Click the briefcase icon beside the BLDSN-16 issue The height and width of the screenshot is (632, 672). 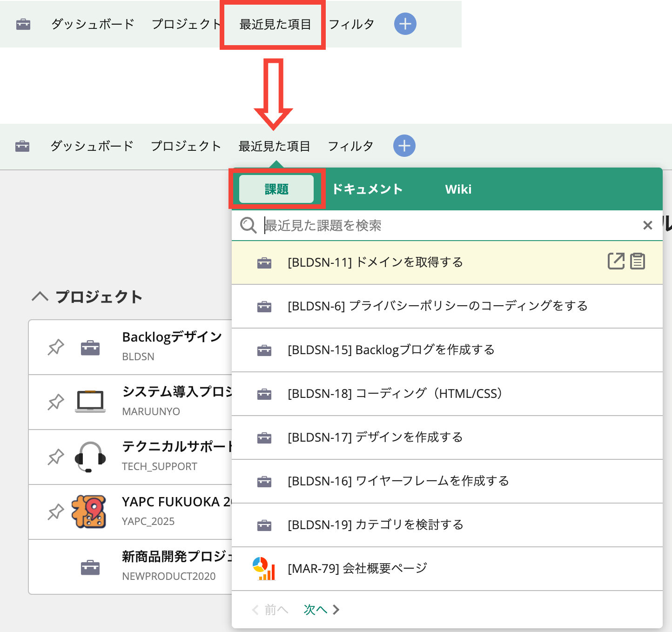[264, 481]
